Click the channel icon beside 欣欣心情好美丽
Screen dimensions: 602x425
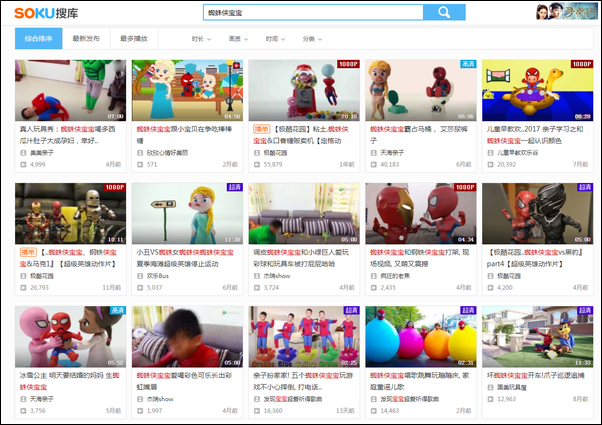pos(140,153)
